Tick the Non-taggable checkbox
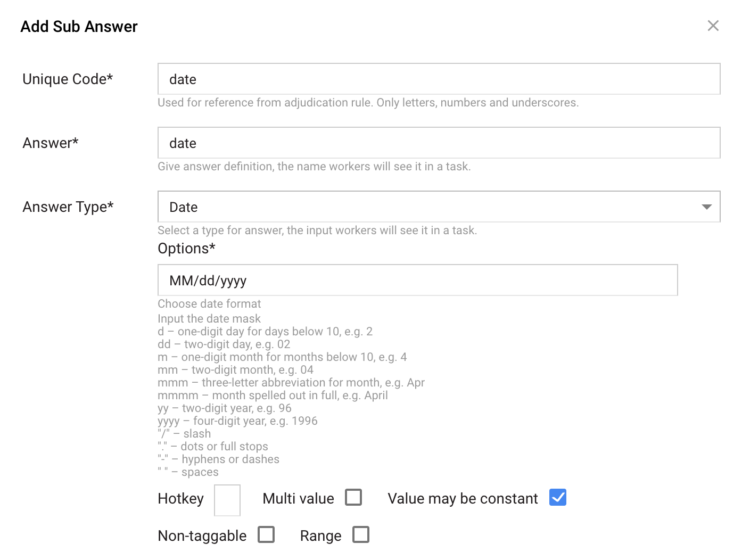 [x=266, y=534]
